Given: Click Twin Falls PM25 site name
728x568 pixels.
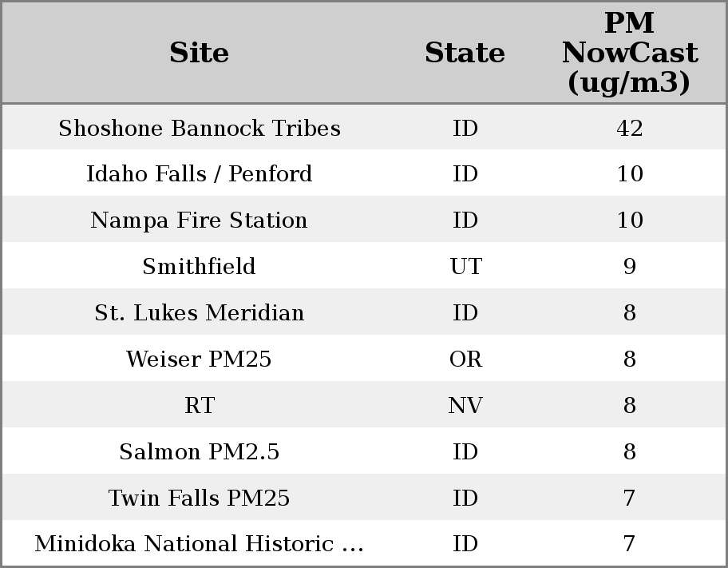Looking at the screenshot, I should tap(200, 498).
